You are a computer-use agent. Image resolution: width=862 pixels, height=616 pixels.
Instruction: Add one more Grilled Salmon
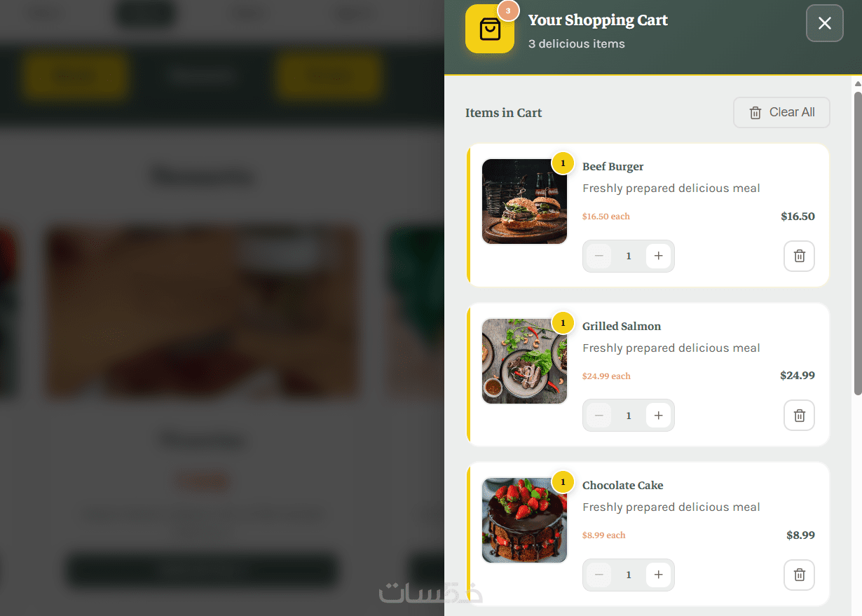pos(658,416)
